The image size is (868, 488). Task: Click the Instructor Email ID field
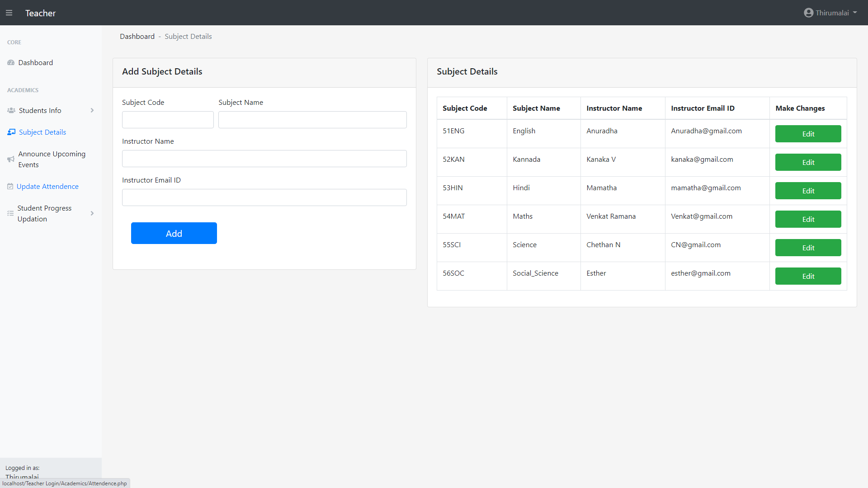point(264,198)
